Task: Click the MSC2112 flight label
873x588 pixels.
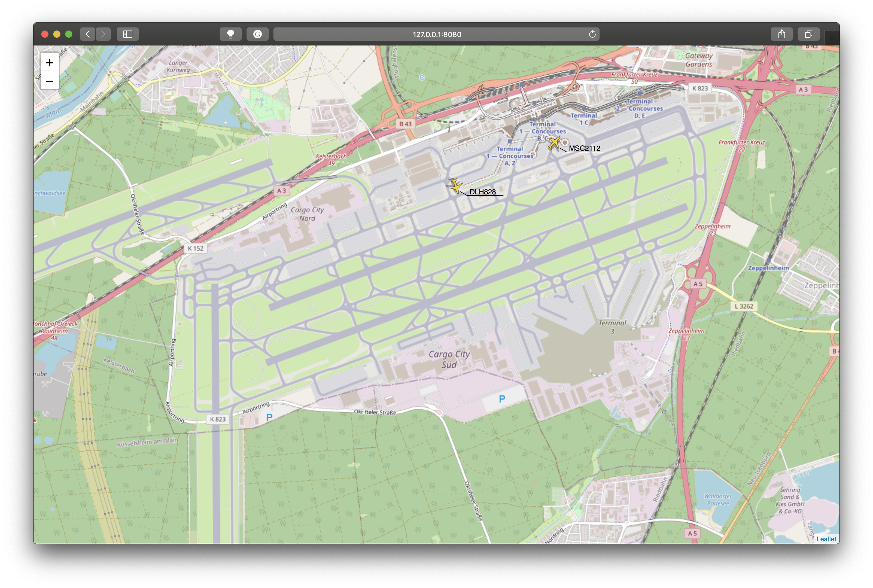Action: (584, 148)
